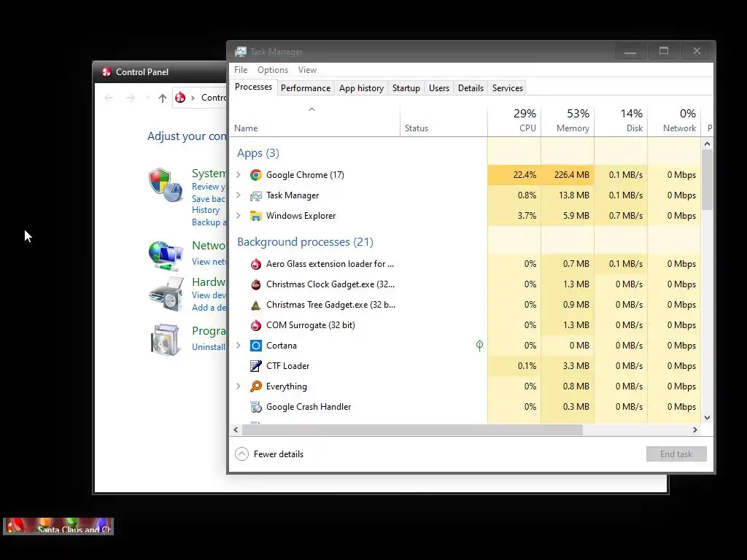Expand the Cortana process row
Viewport: 747px width, 560px height.
click(239, 345)
